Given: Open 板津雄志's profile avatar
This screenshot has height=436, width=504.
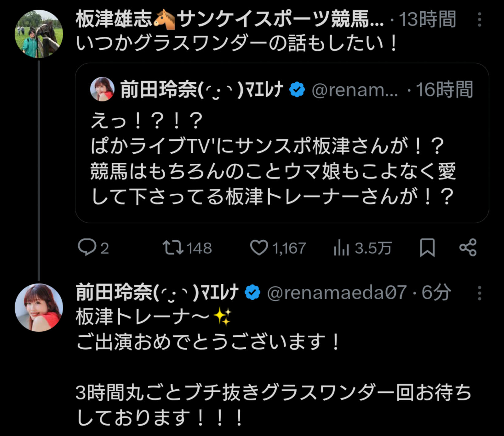Looking at the screenshot, I should (x=39, y=34).
